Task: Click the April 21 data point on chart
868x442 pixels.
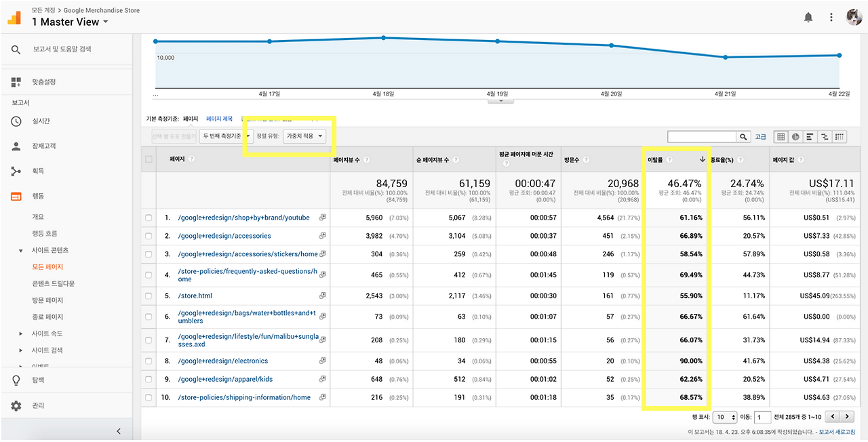Action: pos(726,57)
